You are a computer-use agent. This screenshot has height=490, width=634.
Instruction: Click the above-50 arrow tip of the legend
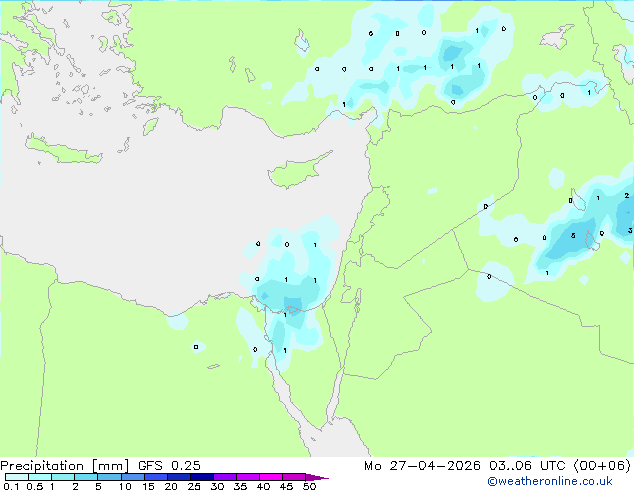coord(317,477)
